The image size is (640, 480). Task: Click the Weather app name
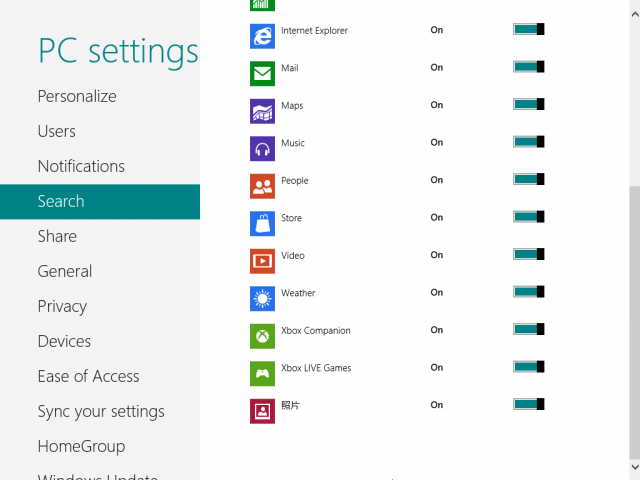click(x=298, y=293)
